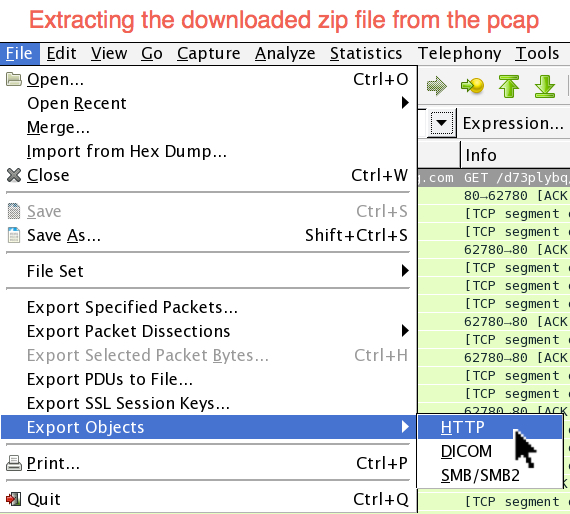Choose Save As... menu entry
Screen dimensions: 570x514
[x=209, y=235]
